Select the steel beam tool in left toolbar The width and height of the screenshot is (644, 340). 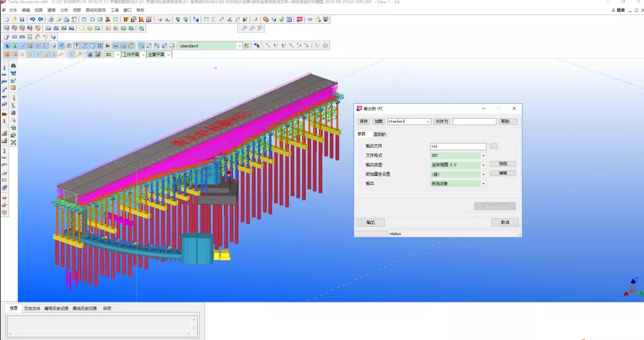[x=4, y=74]
